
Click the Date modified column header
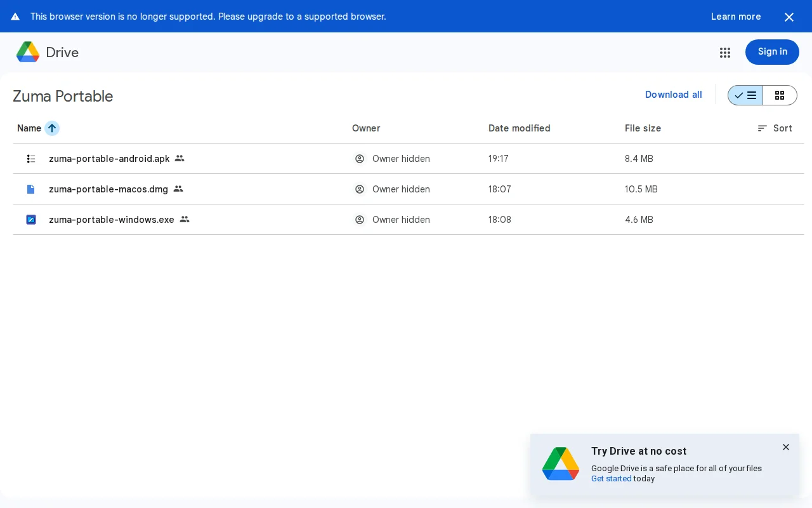tap(520, 128)
